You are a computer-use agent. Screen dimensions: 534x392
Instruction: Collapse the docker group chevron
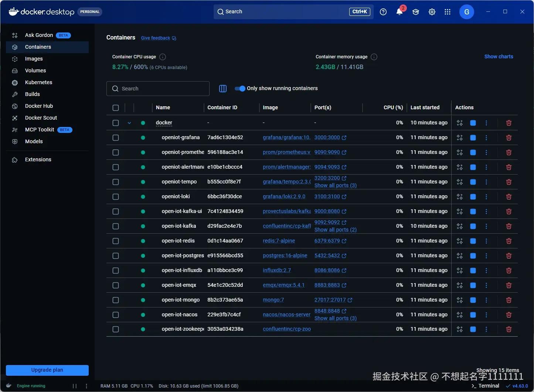(129, 123)
